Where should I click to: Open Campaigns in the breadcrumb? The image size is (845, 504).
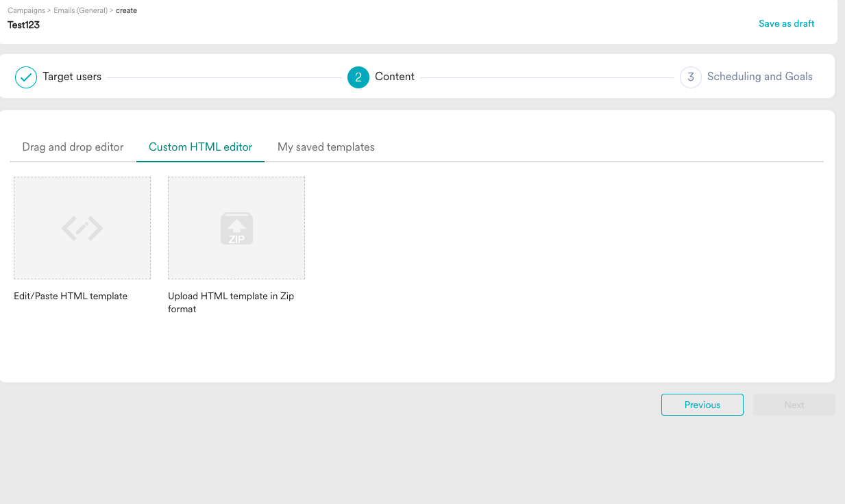click(25, 11)
